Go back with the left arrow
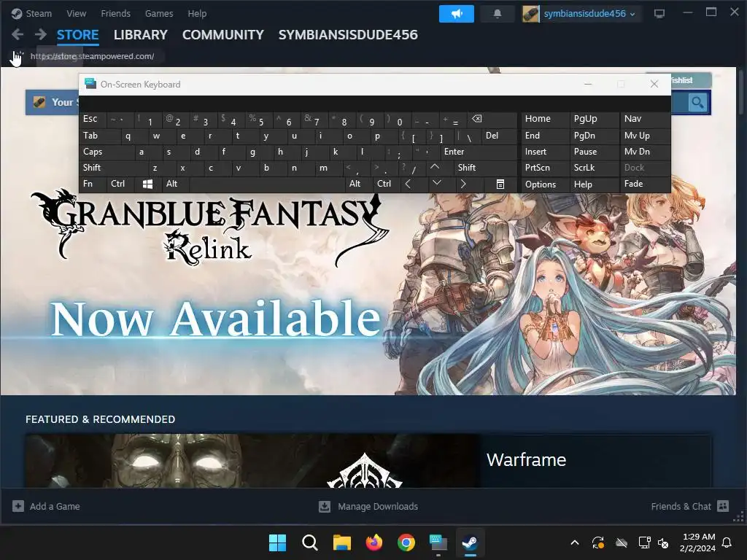Viewport: 747px width, 560px height. click(18, 34)
